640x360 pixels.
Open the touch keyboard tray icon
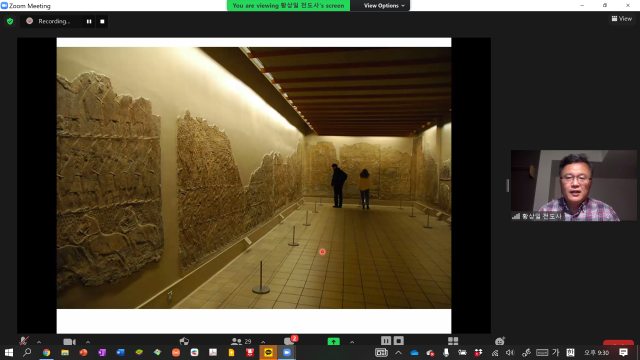[542, 353]
